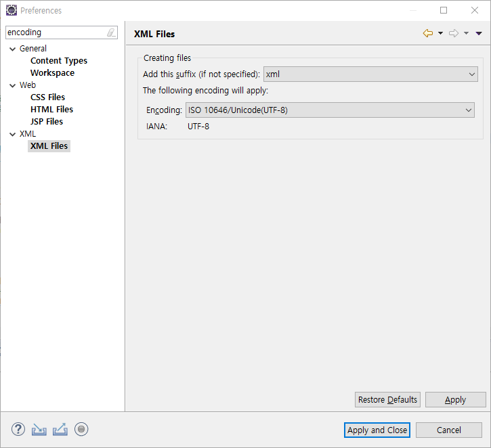The height and width of the screenshot is (448, 491).
Task: Click the Apply button
Action: pos(455,399)
